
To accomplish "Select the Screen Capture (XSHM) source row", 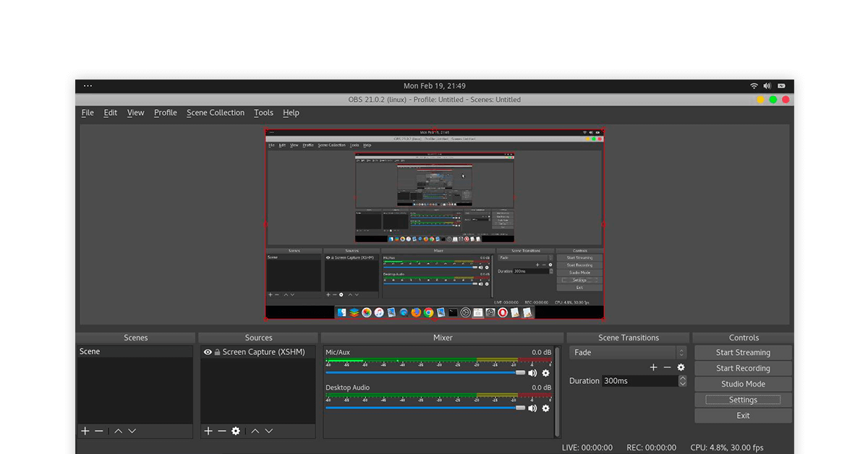I will tap(258, 352).
